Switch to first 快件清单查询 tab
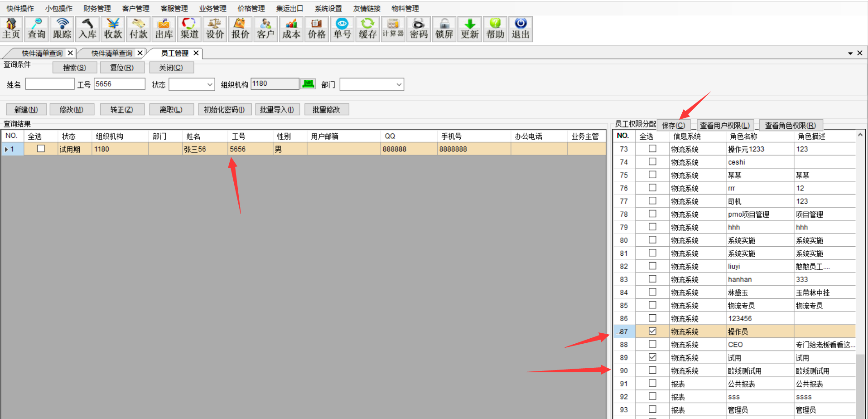Image resolution: width=868 pixels, height=419 pixels. [42, 54]
